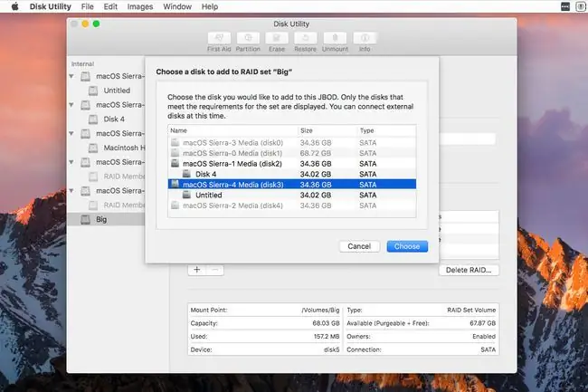Click the Partition toolbar icon
Viewport: 588px width, 392px height.
coord(248,38)
